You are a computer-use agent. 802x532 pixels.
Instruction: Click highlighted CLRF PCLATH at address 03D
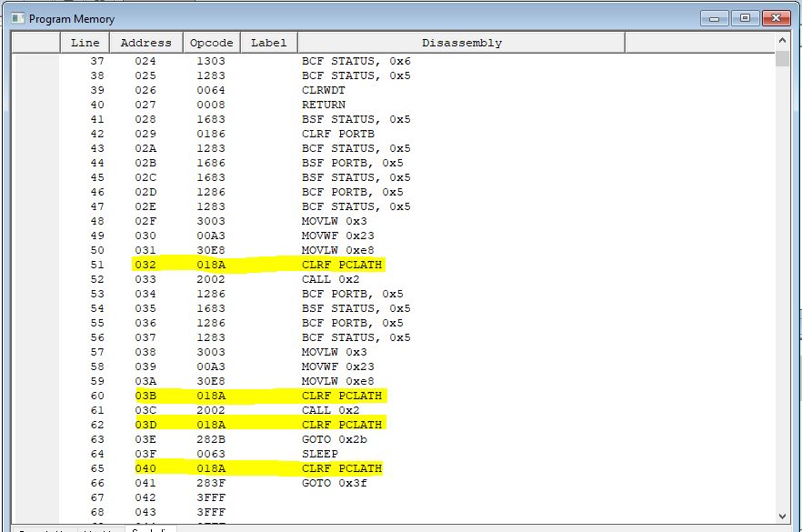[342, 425]
